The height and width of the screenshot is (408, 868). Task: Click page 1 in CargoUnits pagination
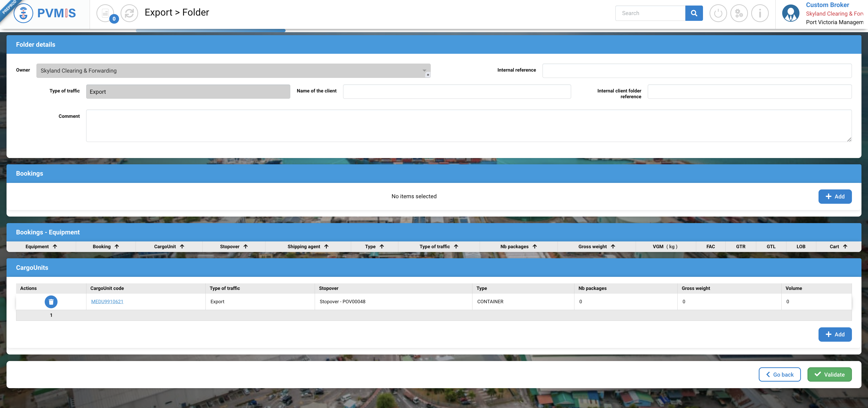[51, 315]
